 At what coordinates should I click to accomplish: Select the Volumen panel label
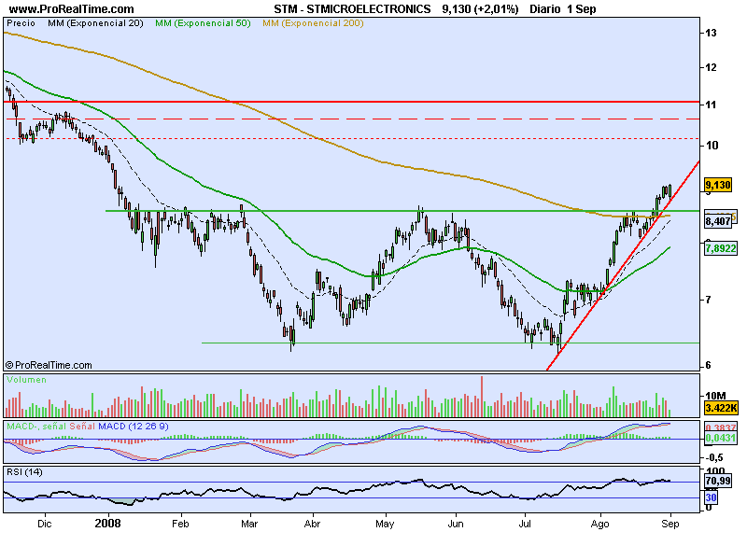27,380
